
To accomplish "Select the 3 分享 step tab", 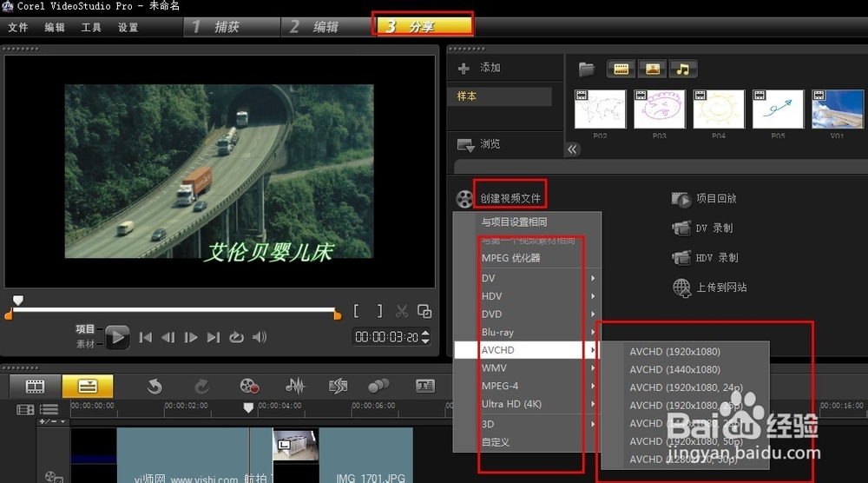I will click(424, 26).
